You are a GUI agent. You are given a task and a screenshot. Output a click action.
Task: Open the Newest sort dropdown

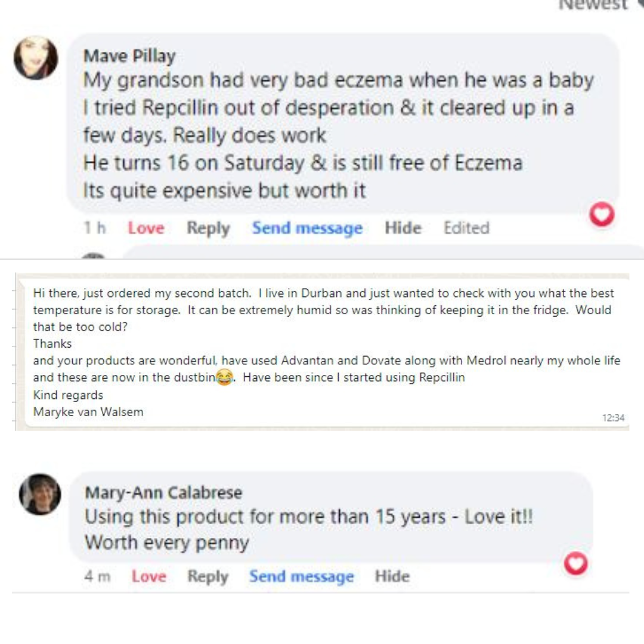click(596, 5)
